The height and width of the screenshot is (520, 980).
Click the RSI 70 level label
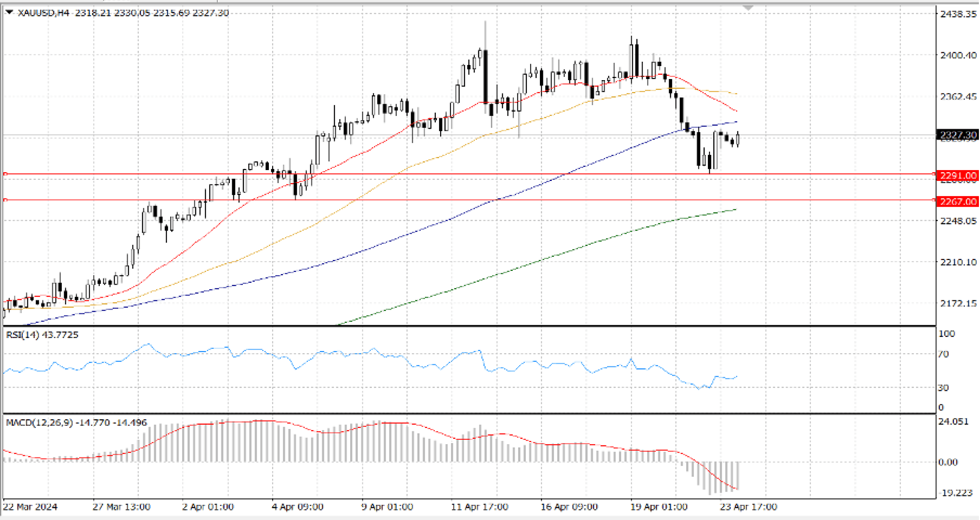[x=943, y=354]
